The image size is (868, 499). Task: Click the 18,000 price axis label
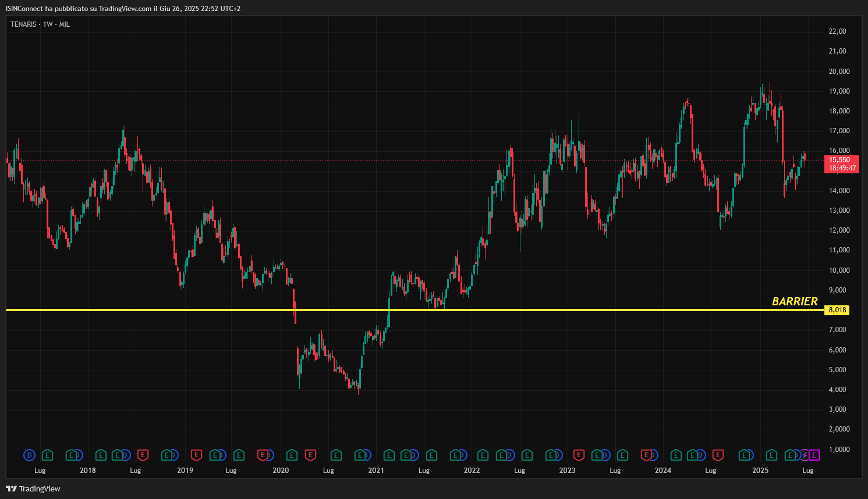[x=839, y=111]
